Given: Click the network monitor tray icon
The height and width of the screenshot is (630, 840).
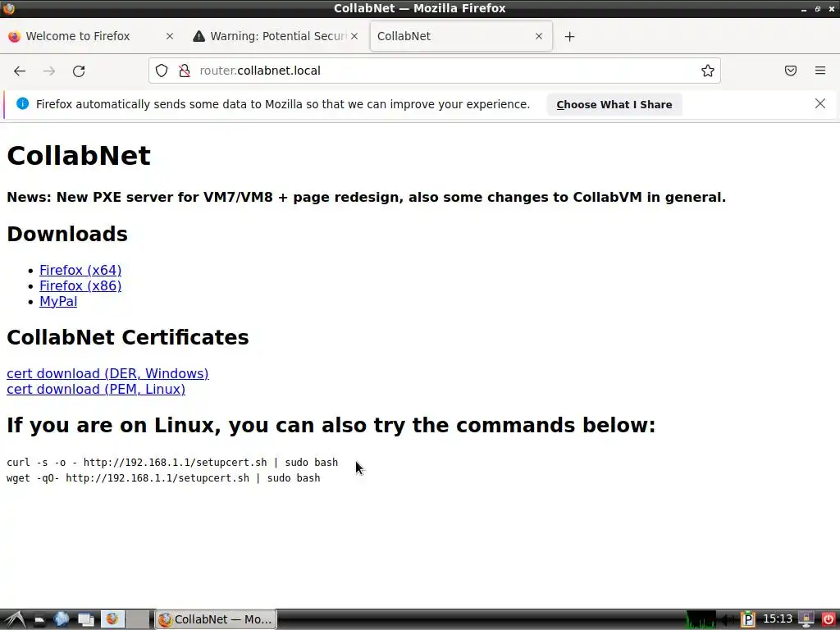Looking at the screenshot, I should [x=806, y=620].
